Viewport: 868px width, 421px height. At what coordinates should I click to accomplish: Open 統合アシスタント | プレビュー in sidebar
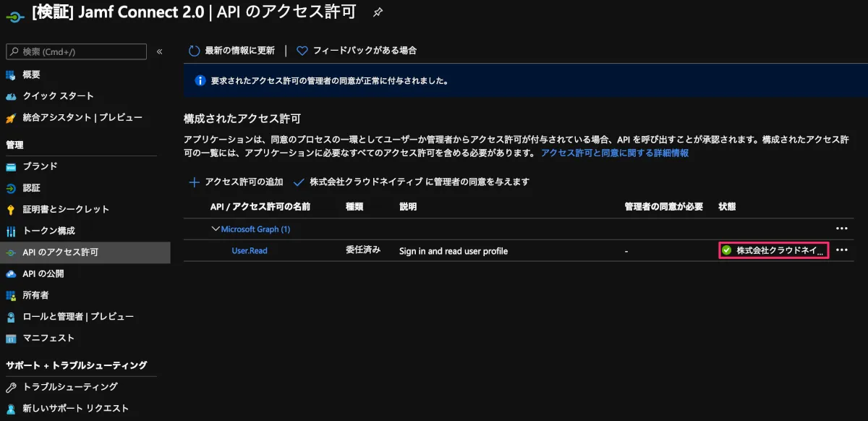(x=82, y=118)
